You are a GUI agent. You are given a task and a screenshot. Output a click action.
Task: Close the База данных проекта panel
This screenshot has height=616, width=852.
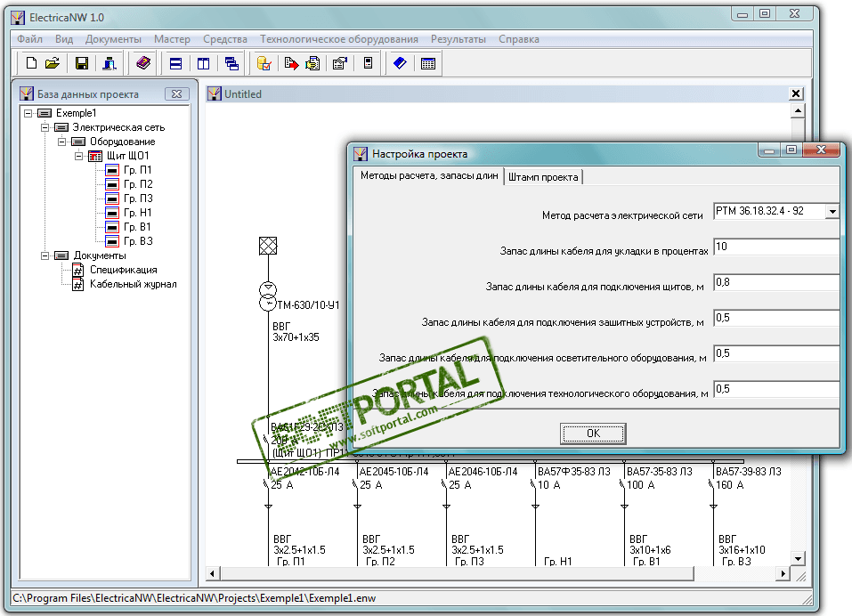click(x=176, y=94)
